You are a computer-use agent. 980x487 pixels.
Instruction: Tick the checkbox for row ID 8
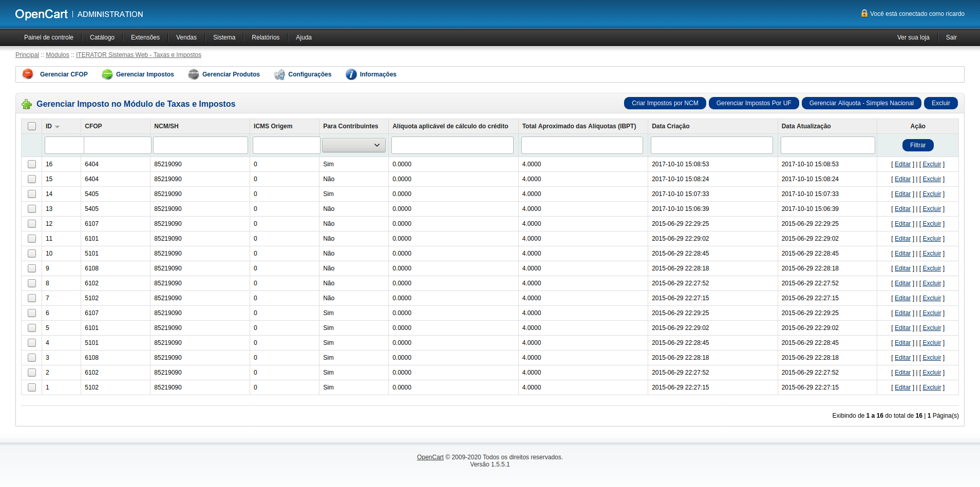pos(32,283)
